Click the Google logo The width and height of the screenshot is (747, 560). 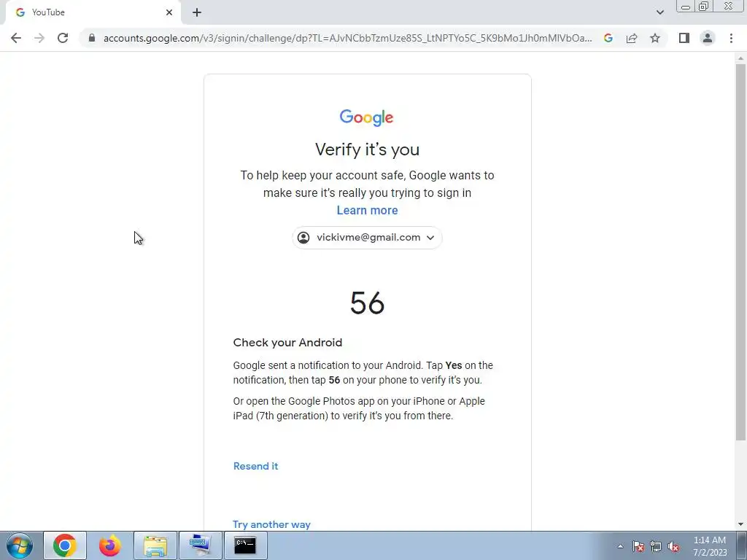click(x=367, y=117)
